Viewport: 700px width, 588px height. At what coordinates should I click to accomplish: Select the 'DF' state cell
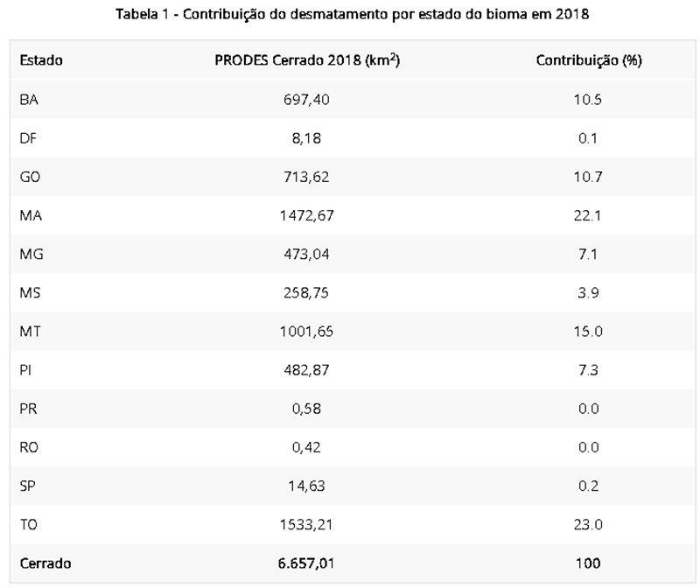pos(27,138)
